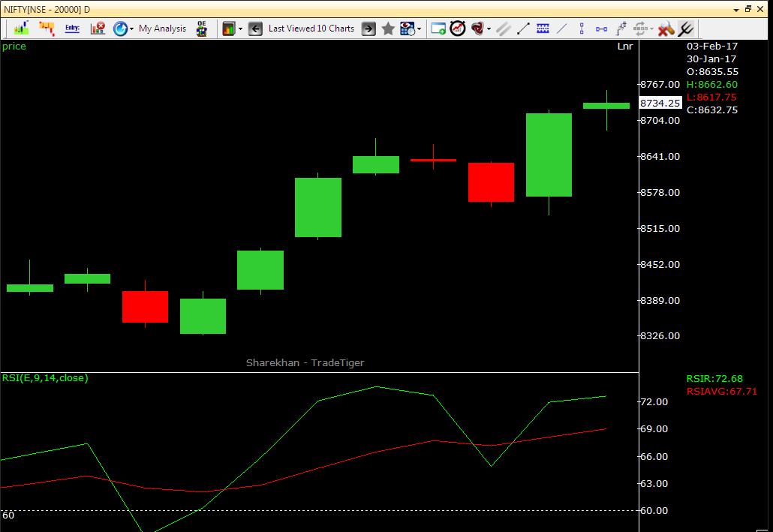The image size is (773, 532).
Task: Select the vertical segment drawing tool
Action: 582,28
